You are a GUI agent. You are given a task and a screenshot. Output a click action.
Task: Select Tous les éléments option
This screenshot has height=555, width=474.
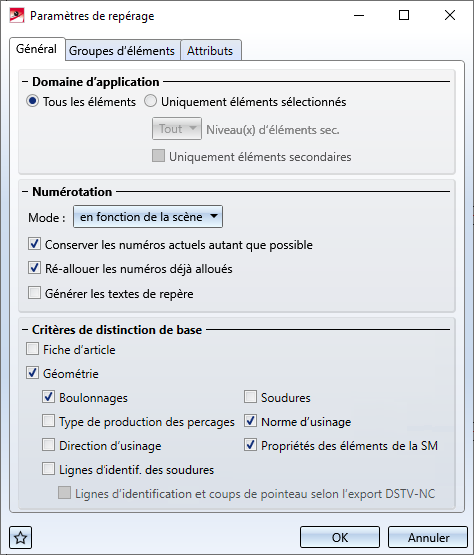point(33,101)
